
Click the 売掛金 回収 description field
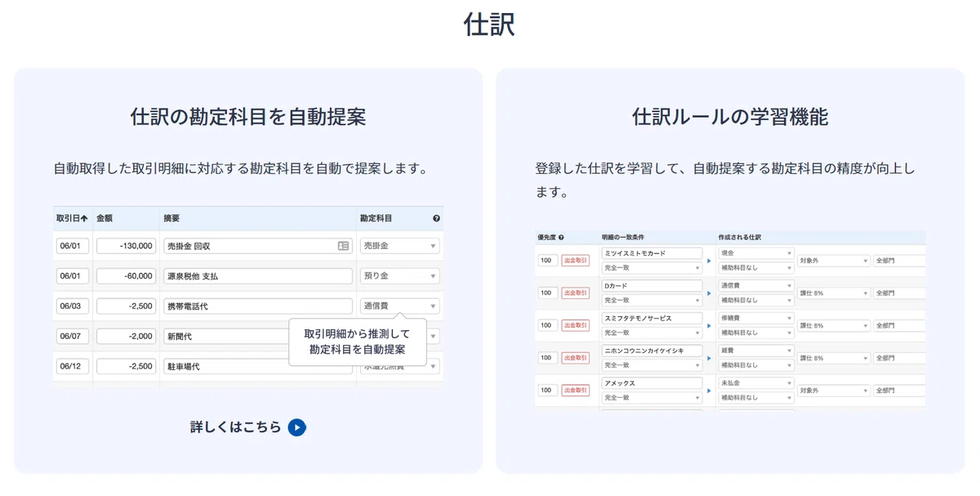pyautogui.click(x=257, y=245)
